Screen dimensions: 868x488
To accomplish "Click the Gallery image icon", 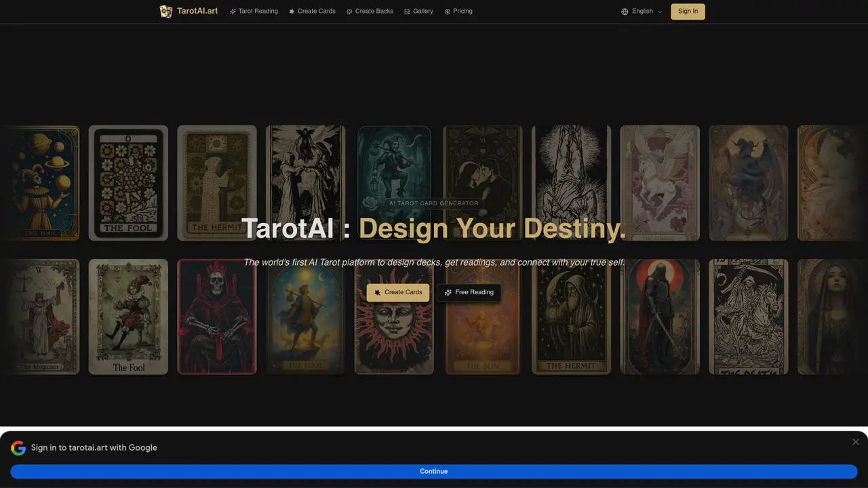I will point(407,12).
